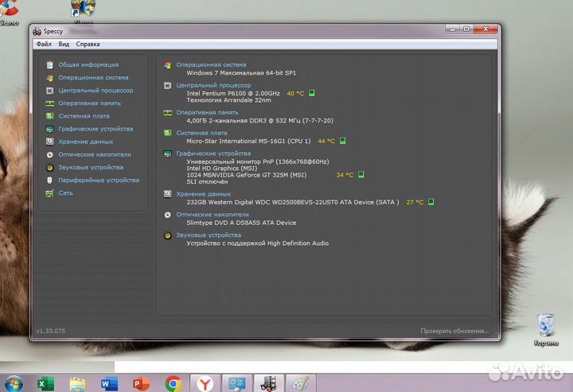573x392 pixels.
Task: Click Проверить обновления link
Action: 454,331
